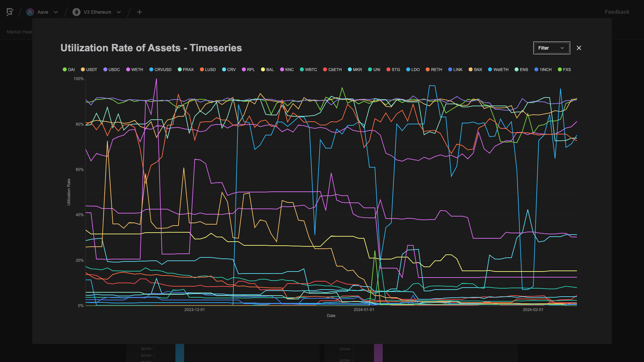The height and width of the screenshot is (362, 644).
Task: Click the 2024-02-01 date tick label
Action: click(533, 310)
